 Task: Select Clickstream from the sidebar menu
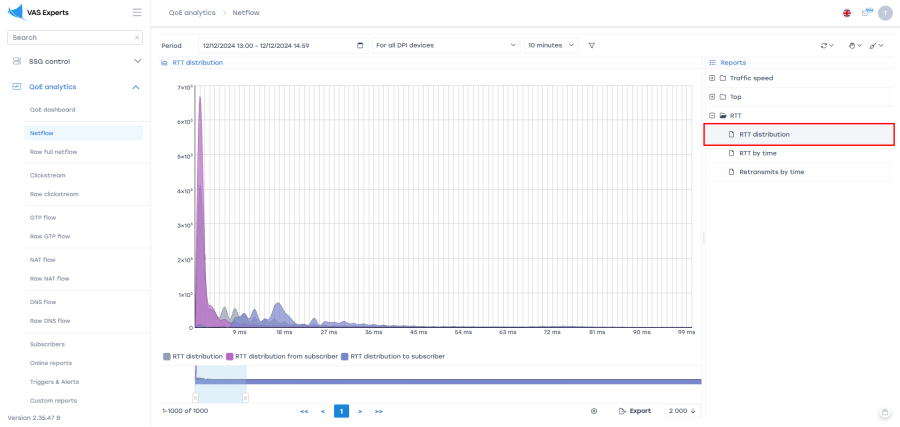coord(47,175)
